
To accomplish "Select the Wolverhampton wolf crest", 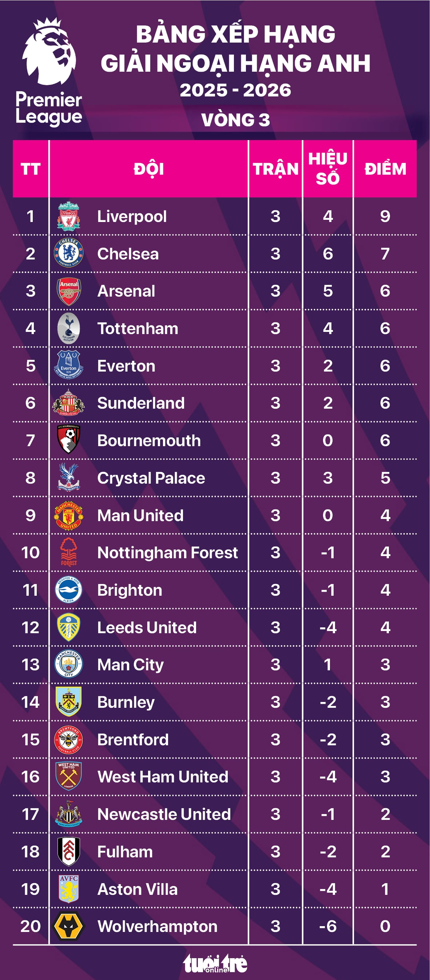I will point(68,926).
